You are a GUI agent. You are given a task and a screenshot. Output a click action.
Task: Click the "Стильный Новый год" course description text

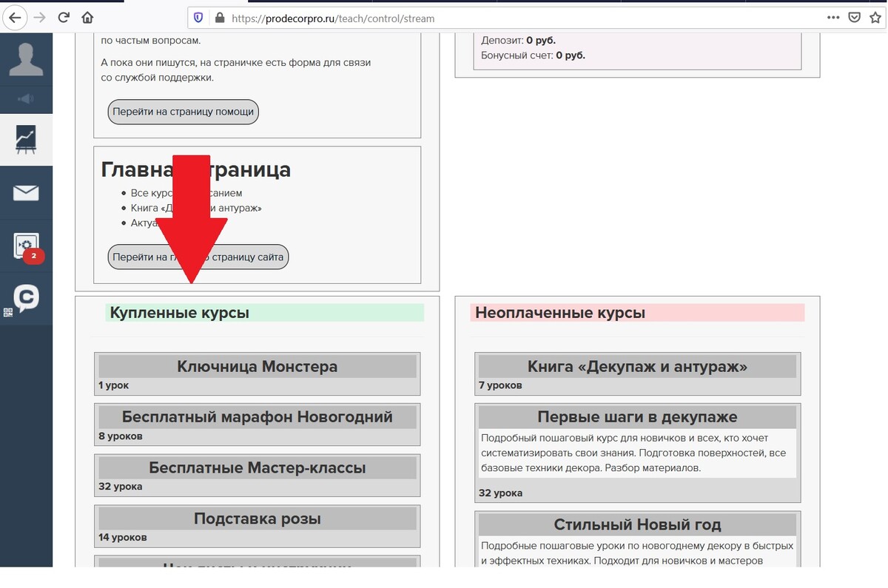(x=637, y=553)
